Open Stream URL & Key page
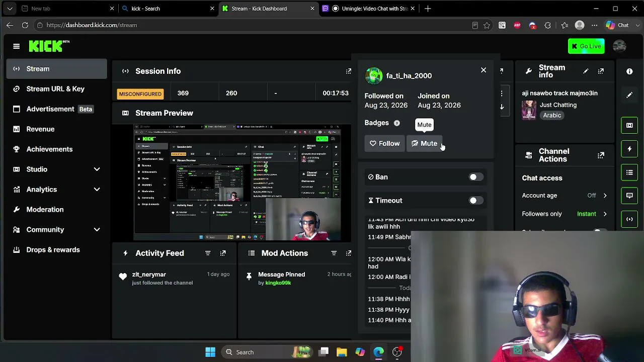The height and width of the screenshot is (362, 644). pyautogui.click(x=57, y=89)
